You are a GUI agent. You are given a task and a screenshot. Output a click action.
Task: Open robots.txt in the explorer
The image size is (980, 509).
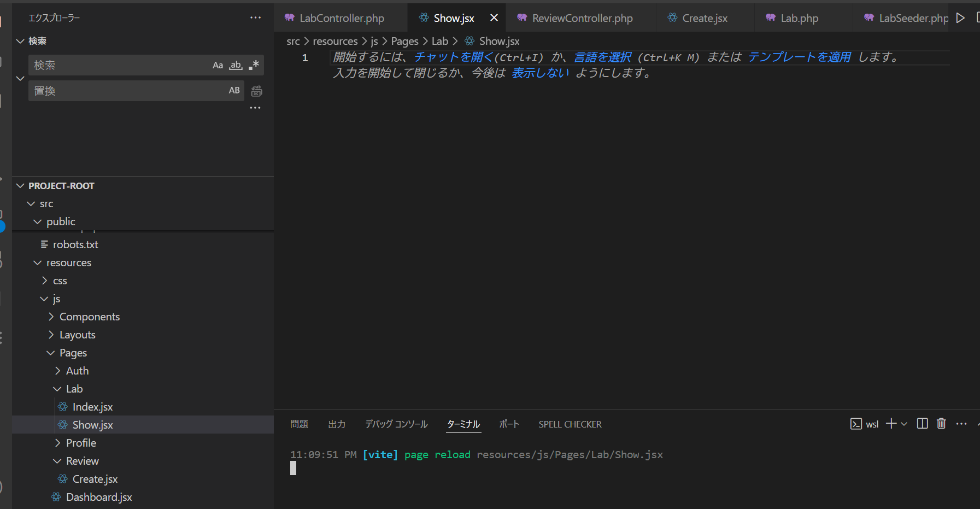click(143, 244)
